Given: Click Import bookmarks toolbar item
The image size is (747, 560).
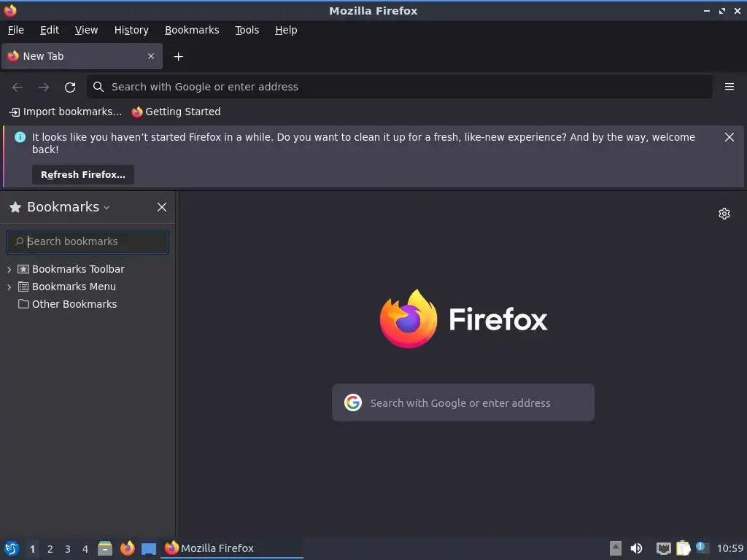Looking at the screenshot, I should click(66, 112).
